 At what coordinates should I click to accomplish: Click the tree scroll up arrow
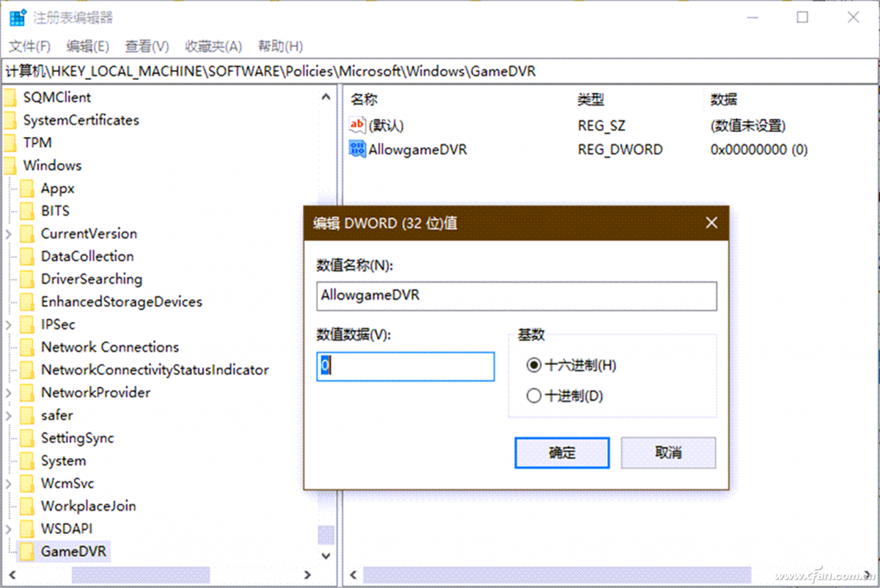(326, 97)
